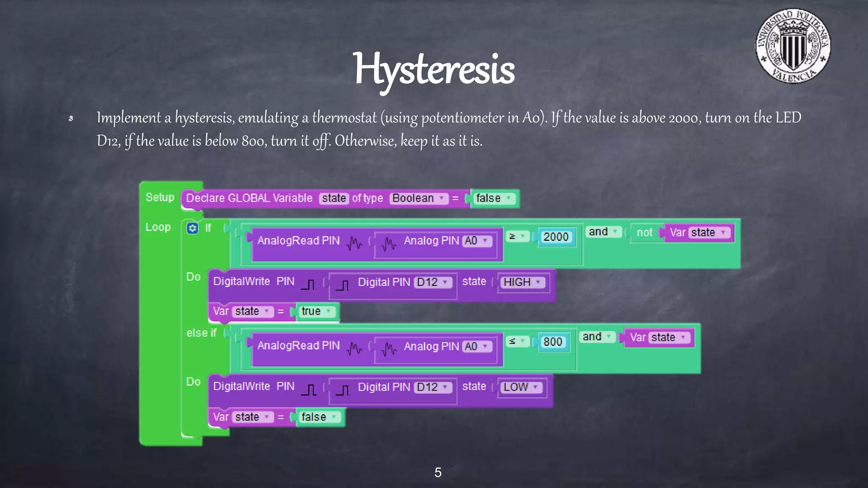Open the ≤ comparison operator dropdown
The height and width of the screenshot is (488, 868).
tap(517, 341)
